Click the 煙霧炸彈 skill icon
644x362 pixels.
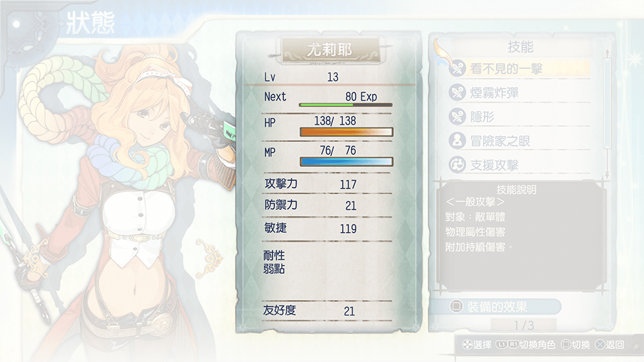pyautogui.click(x=456, y=93)
